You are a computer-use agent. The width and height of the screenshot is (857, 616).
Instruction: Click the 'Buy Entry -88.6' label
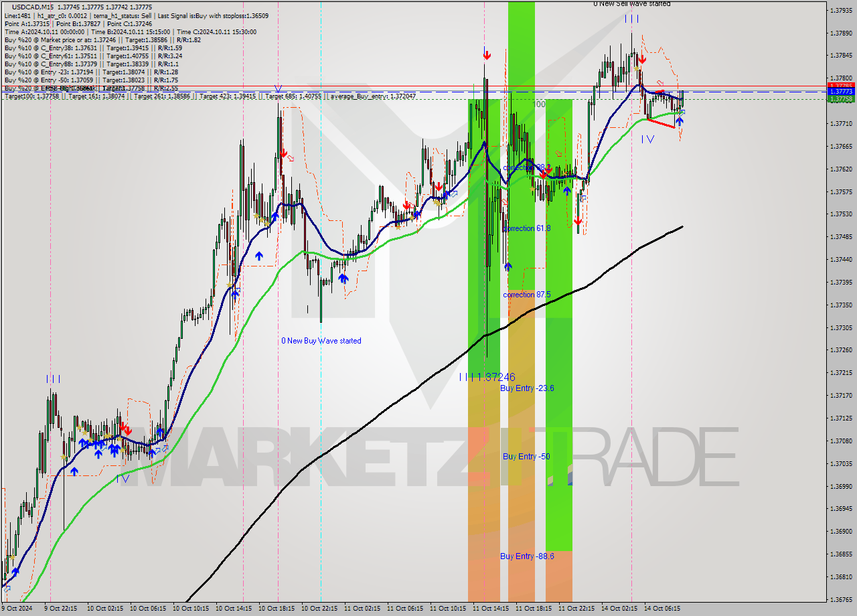pyautogui.click(x=527, y=556)
